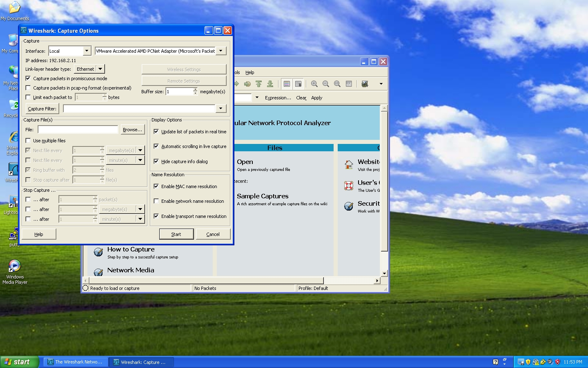This screenshot has height=368, width=588.
Task: Click the Go to first packet icon
Action: 258,84
